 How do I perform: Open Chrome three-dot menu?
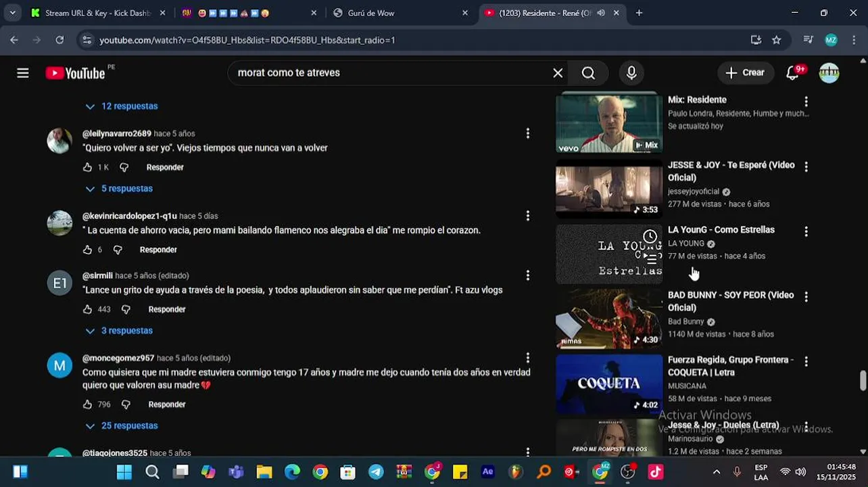[854, 40]
